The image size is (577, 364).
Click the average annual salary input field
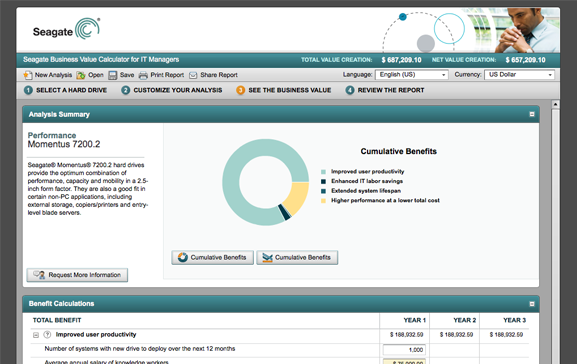pos(404,361)
